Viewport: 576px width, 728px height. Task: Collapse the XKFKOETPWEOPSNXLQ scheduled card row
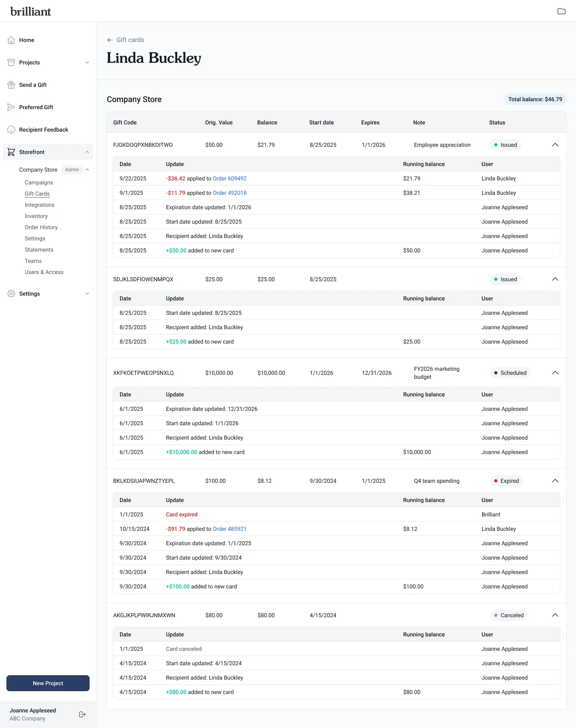(555, 373)
